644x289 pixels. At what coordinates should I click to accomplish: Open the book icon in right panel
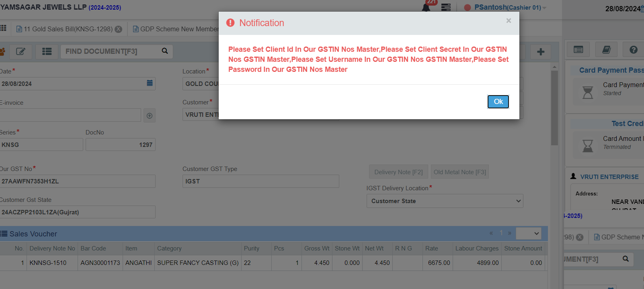click(x=606, y=50)
